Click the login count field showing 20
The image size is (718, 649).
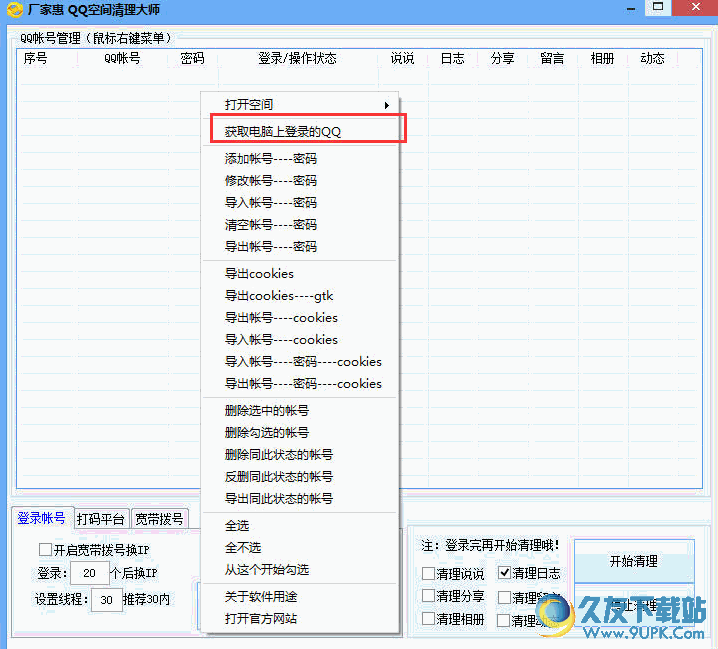[x=90, y=573]
